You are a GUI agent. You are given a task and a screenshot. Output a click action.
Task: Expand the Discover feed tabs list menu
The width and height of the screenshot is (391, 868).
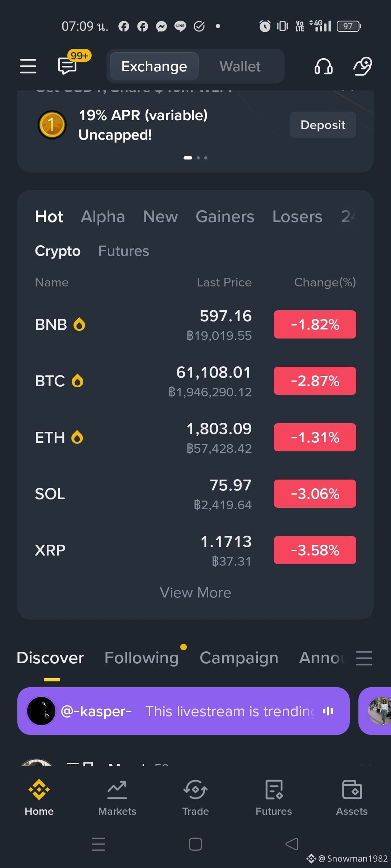364,658
